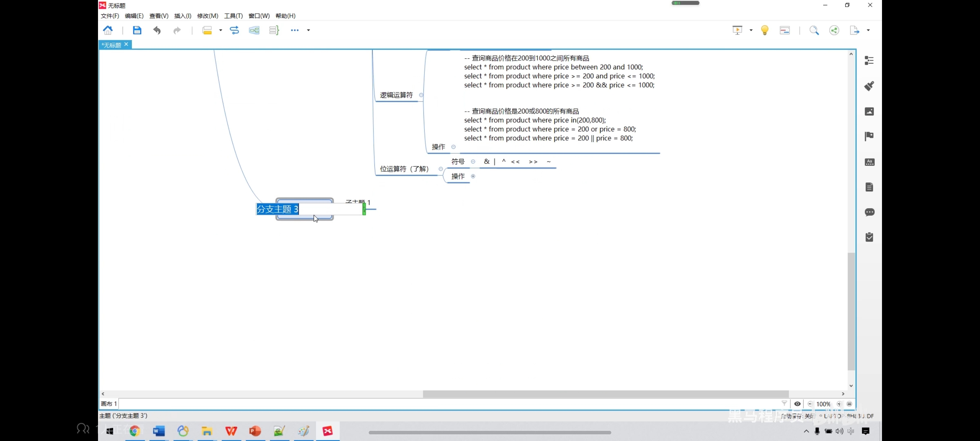Open the 工具(T) menu
Image resolution: width=980 pixels, height=441 pixels.
point(233,16)
